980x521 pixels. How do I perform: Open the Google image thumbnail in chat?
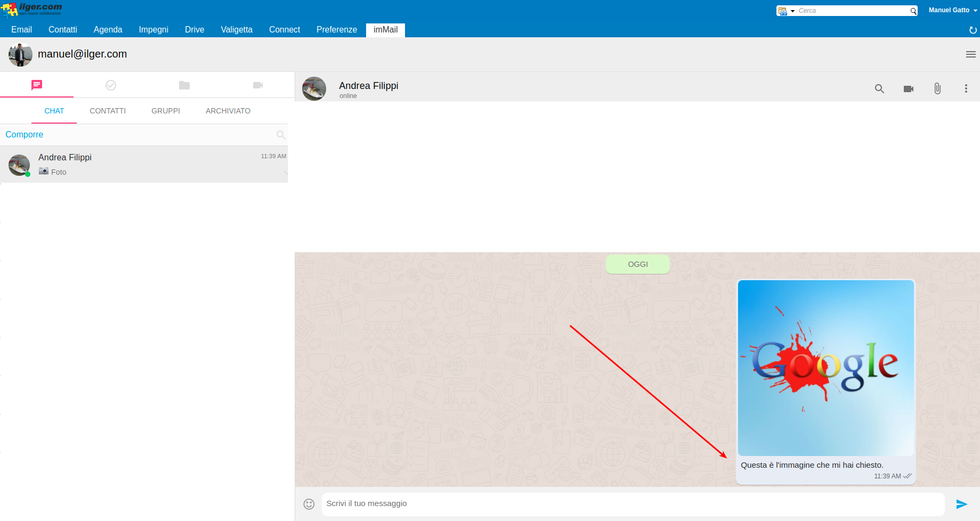click(x=826, y=368)
